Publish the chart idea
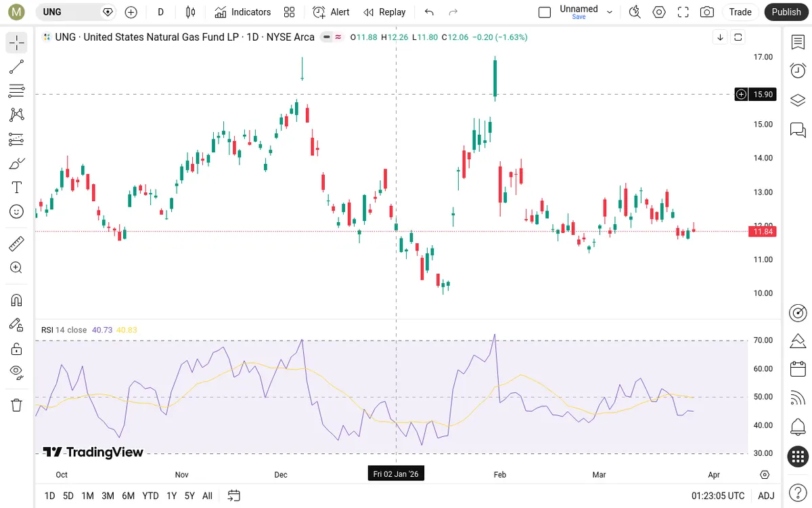This screenshot has height=508, width=812. [x=786, y=12]
